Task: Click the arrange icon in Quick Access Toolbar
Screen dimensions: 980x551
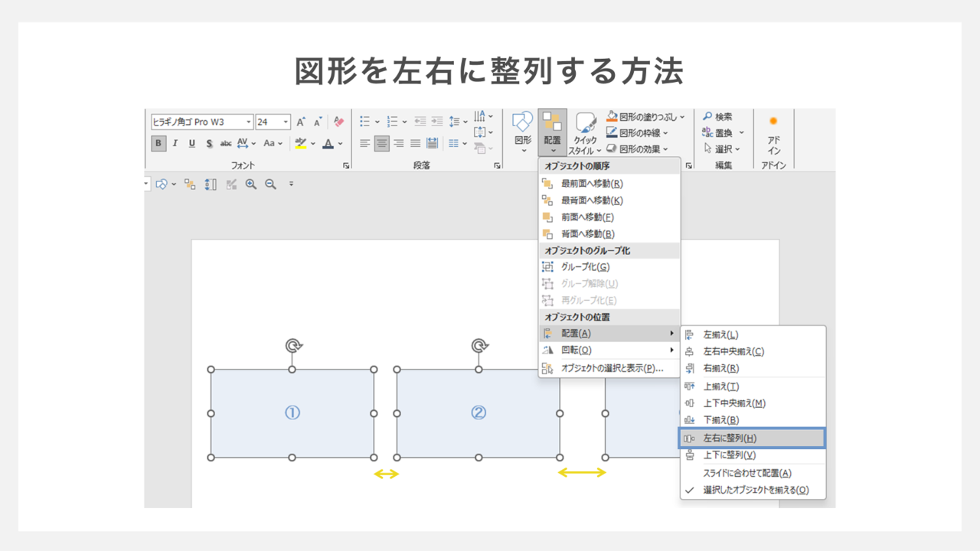Action: tap(190, 184)
